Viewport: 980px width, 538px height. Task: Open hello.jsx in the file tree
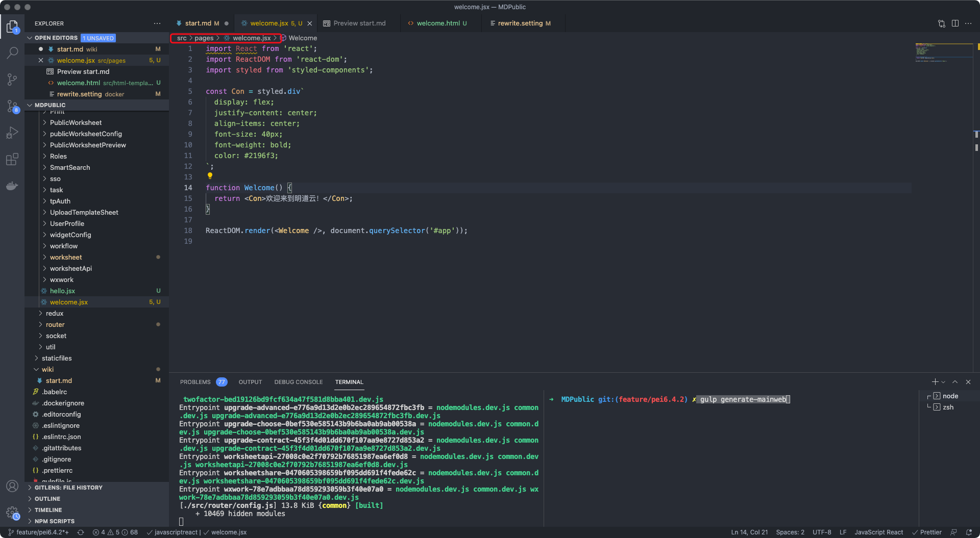(x=62, y=291)
